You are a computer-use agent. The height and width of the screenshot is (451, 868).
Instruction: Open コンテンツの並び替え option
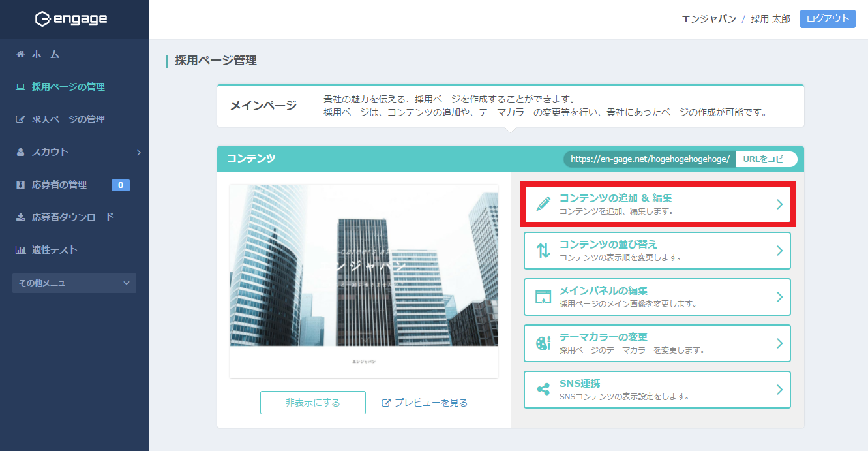(x=657, y=251)
